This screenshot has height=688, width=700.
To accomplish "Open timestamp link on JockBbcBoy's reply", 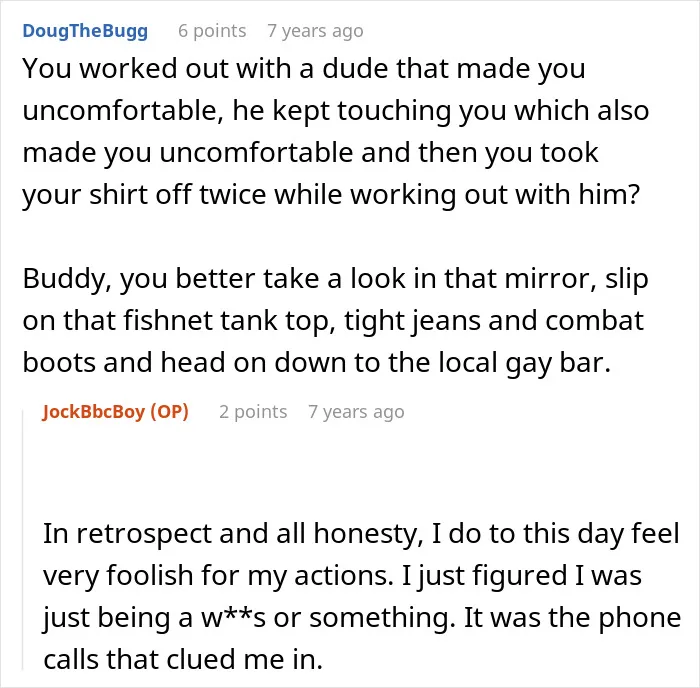I will [356, 412].
